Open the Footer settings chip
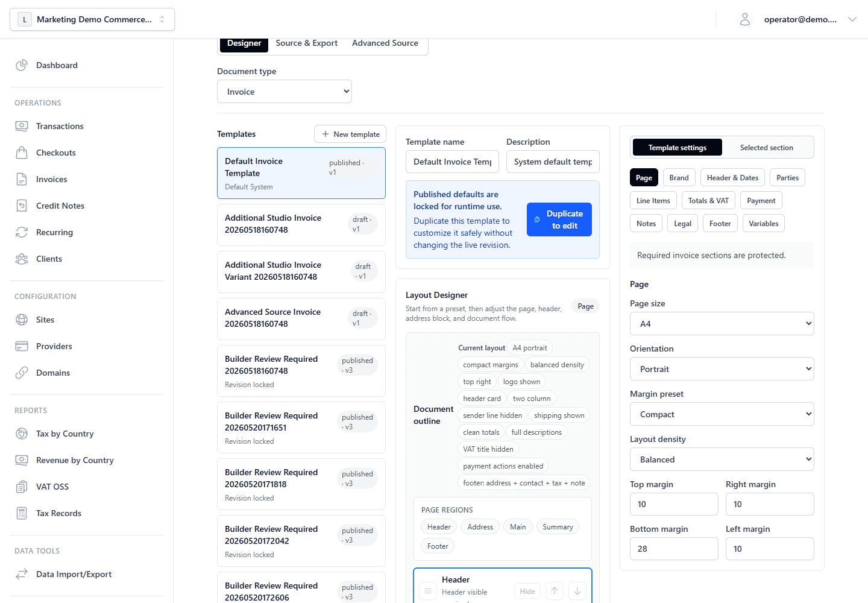The height and width of the screenshot is (603, 868). click(x=720, y=224)
